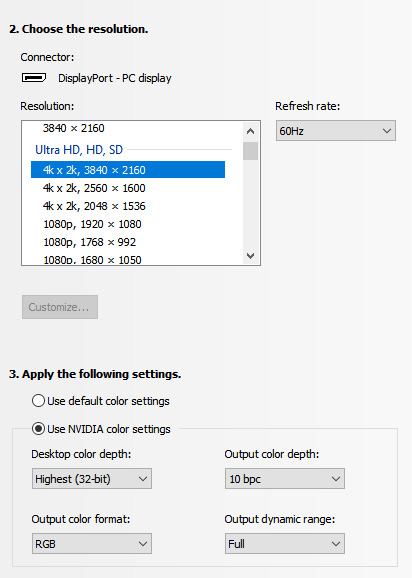Open the Desktop color depth dropdown
The width and height of the screenshot is (412, 578).
92,478
